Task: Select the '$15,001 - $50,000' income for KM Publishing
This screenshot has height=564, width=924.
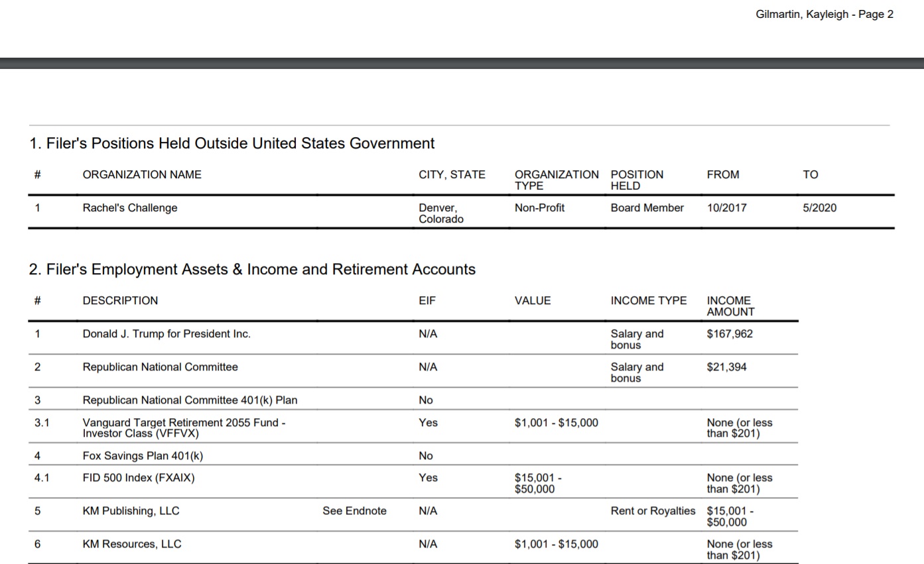Action: tap(730, 516)
